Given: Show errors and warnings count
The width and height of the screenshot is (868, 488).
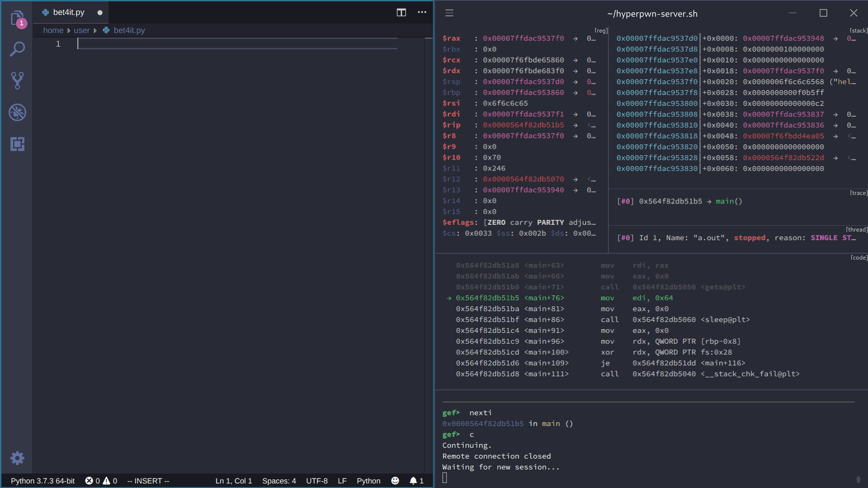Looking at the screenshot, I should click(x=101, y=481).
